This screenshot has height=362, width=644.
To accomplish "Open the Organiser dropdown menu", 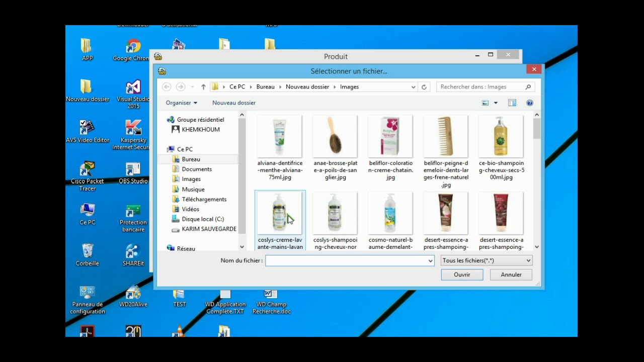I will click(181, 103).
